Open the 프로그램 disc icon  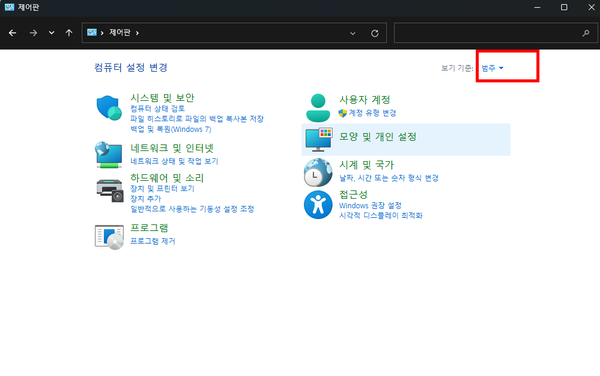click(109, 237)
